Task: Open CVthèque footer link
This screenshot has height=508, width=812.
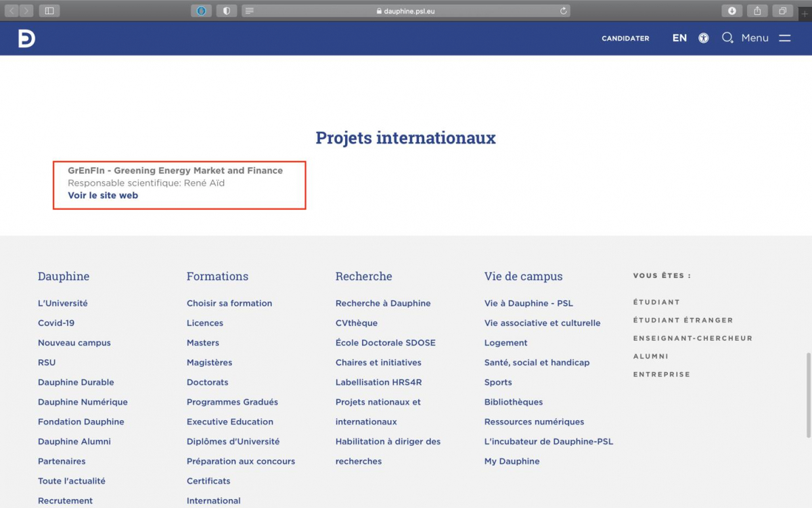Action: pos(357,323)
